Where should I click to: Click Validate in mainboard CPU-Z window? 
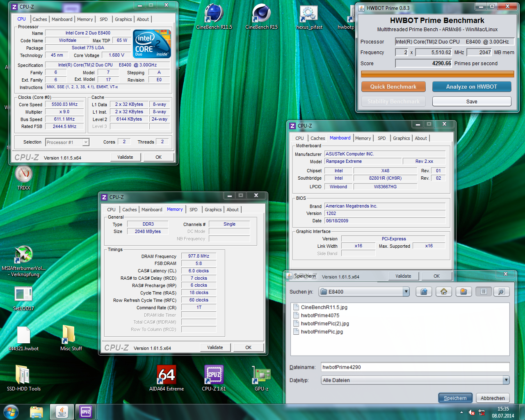403,276
